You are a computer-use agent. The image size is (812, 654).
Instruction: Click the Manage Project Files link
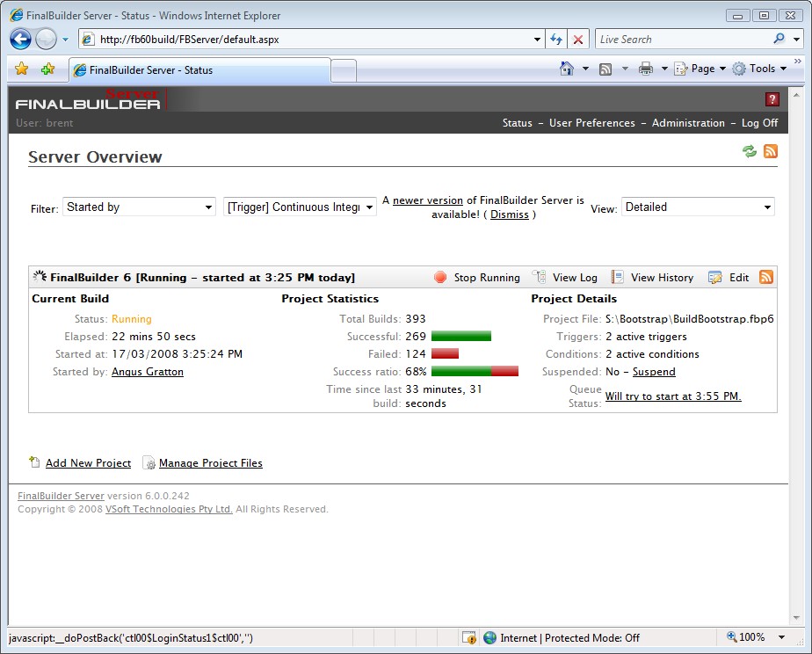point(211,463)
